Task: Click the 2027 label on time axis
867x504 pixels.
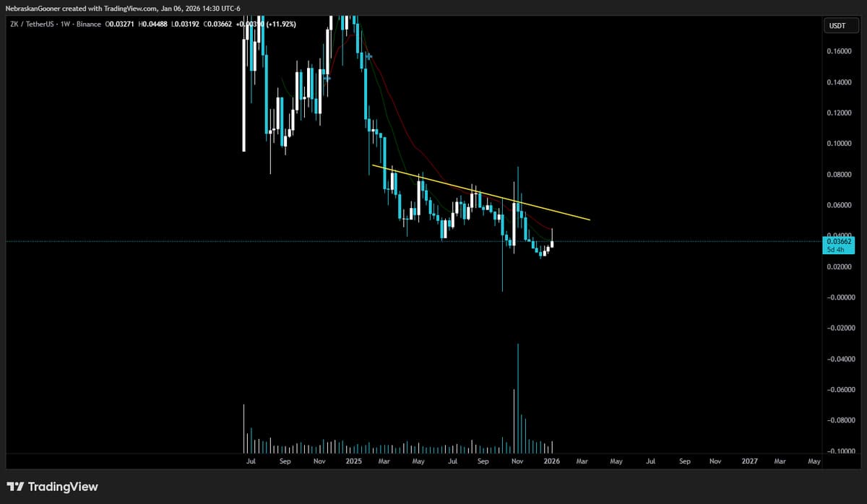Action: [x=749, y=461]
